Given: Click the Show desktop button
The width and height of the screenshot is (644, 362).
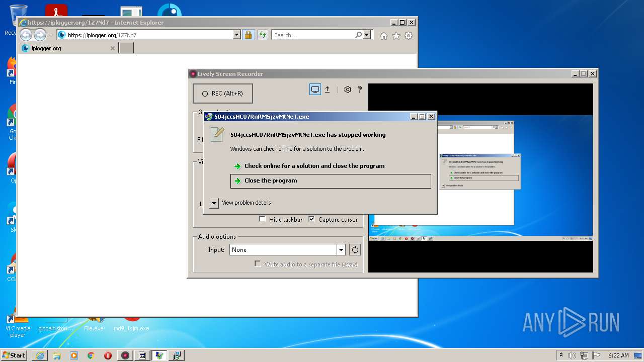Looking at the screenshot, I should 639,355.
